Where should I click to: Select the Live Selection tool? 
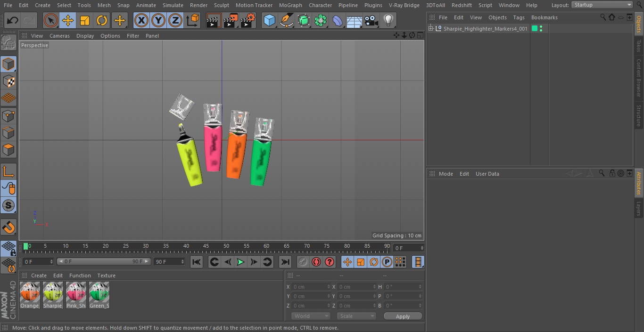pyautogui.click(x=50, y=21)
